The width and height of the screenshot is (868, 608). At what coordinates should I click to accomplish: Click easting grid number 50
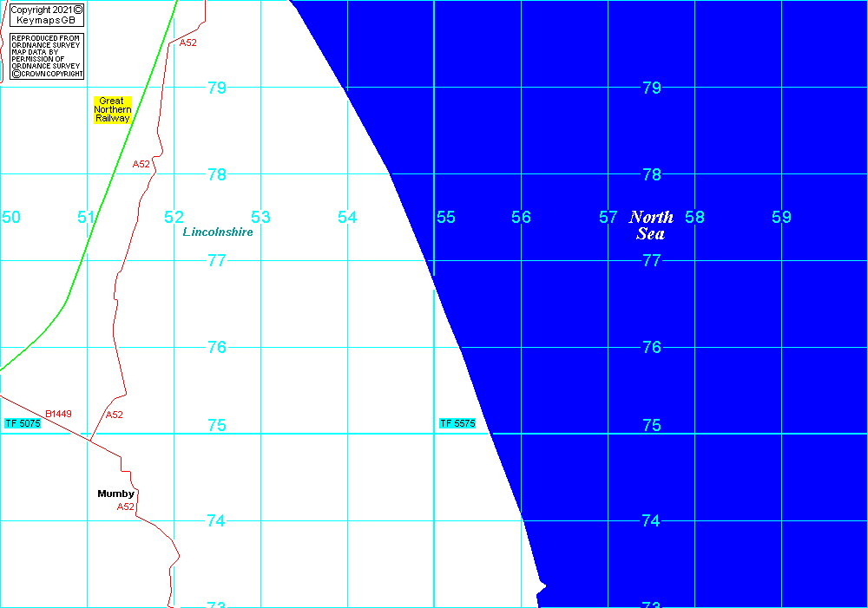click(11, 217)
